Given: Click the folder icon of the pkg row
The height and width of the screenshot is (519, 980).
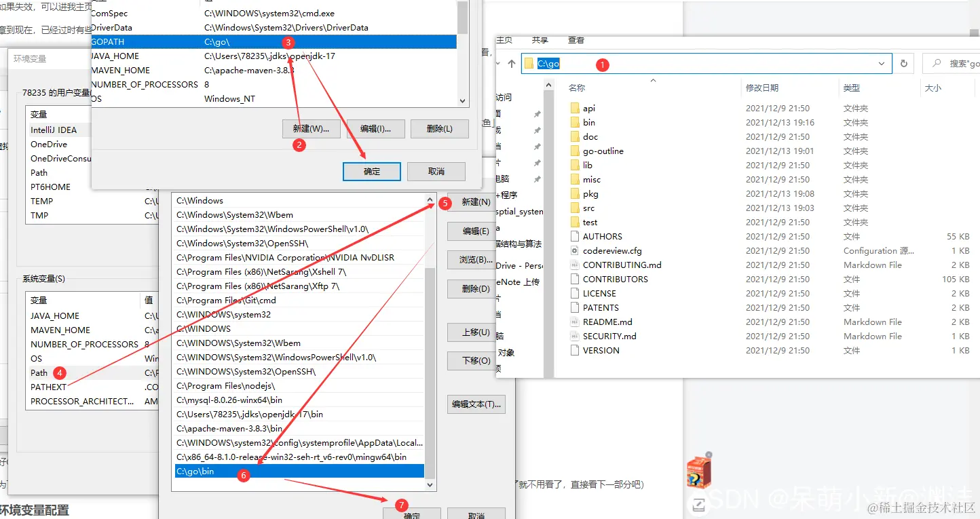Looking at the screenshot, I should click(574, 194).
